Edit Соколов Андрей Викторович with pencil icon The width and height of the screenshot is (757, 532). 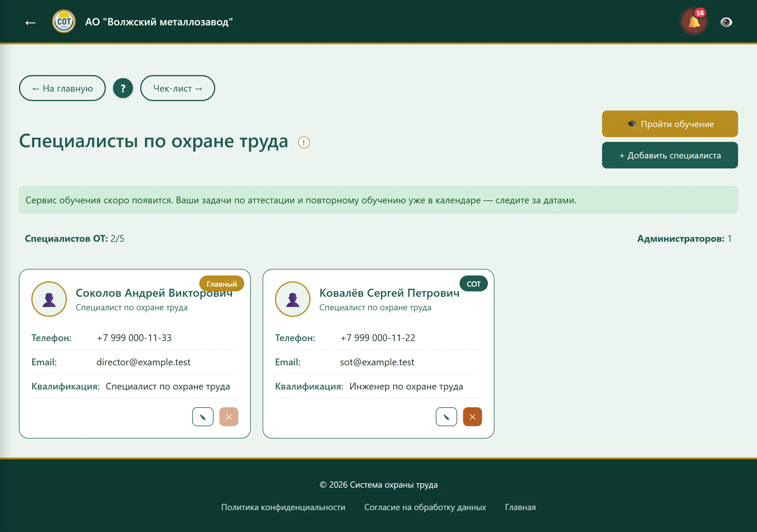pos(203,417)
